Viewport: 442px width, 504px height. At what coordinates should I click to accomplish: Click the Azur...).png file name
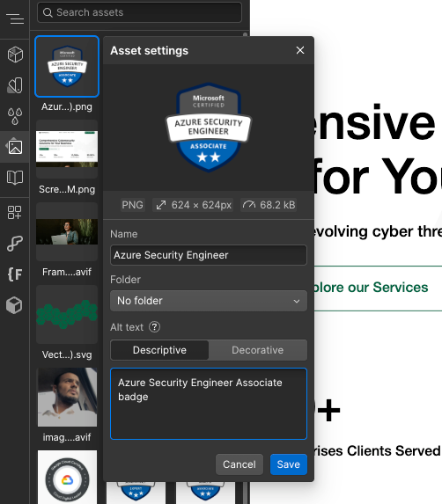[x=67, y=106]
